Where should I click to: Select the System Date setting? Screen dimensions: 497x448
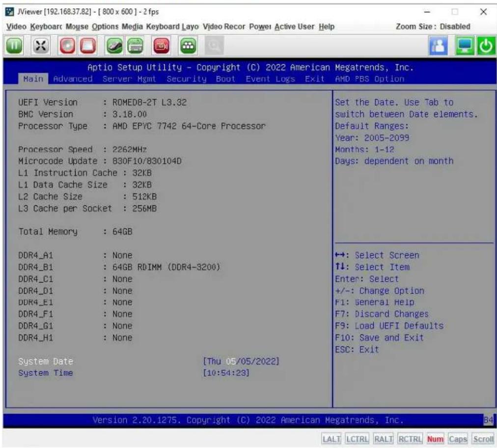coord(46,361)
